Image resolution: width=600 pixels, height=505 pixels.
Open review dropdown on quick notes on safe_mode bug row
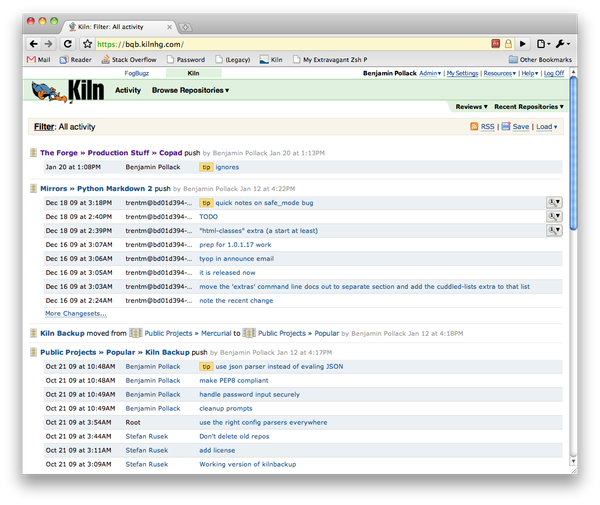point(554,202)
